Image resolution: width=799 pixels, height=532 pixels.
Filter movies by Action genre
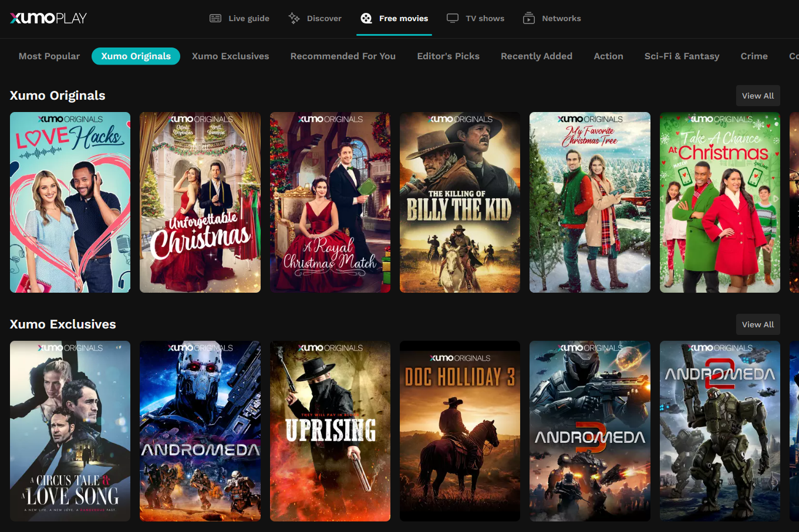pos(608,56)
